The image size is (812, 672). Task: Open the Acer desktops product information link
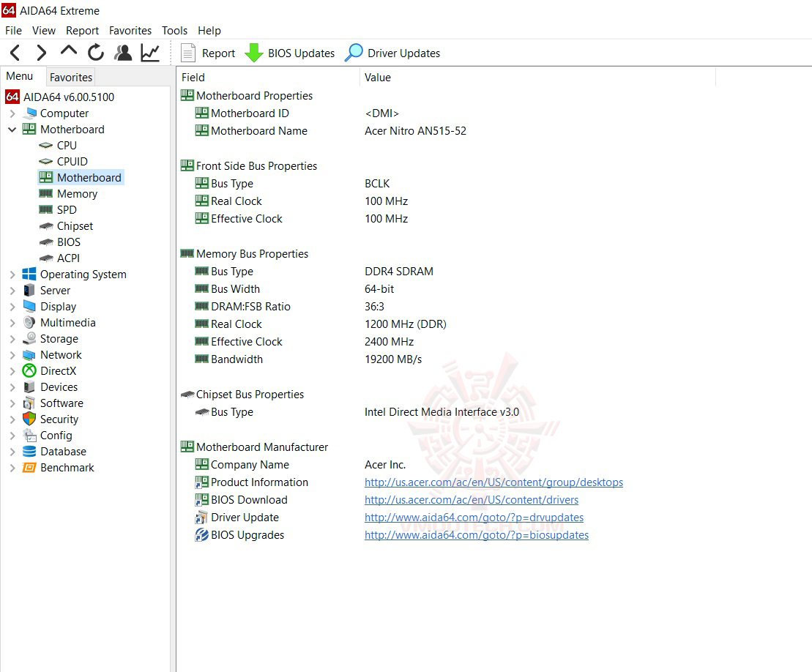click(493, 482)
